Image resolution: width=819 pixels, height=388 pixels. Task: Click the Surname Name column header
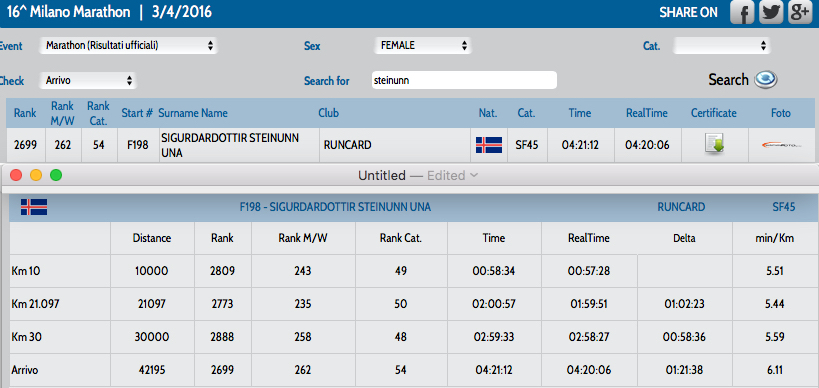tap(193, 113)
